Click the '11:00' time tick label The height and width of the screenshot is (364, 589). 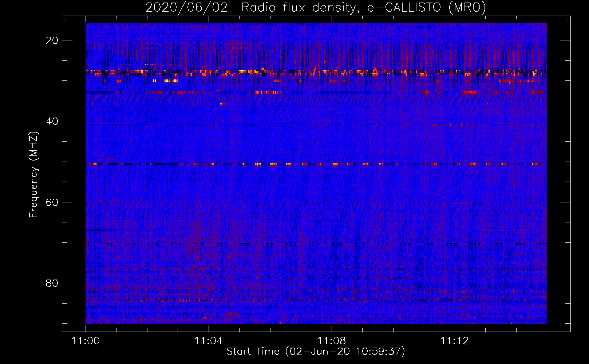[86, 341]
